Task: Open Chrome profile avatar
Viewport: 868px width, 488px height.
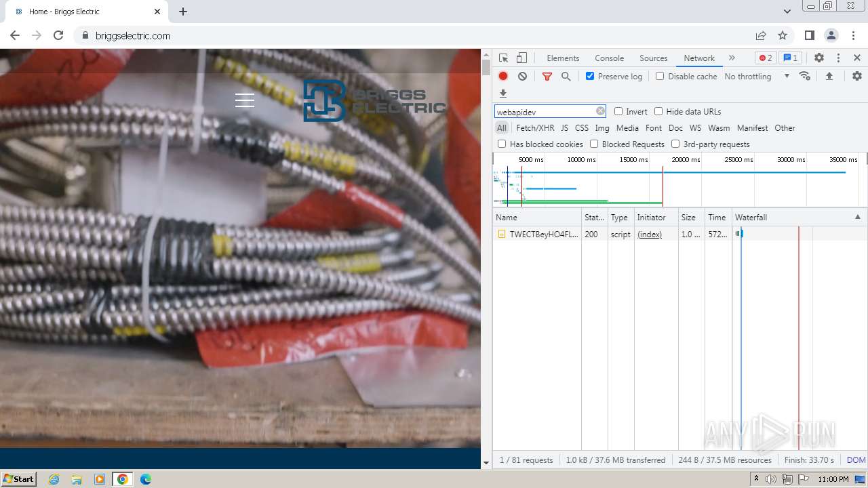Action: click(x=831, y=36)
